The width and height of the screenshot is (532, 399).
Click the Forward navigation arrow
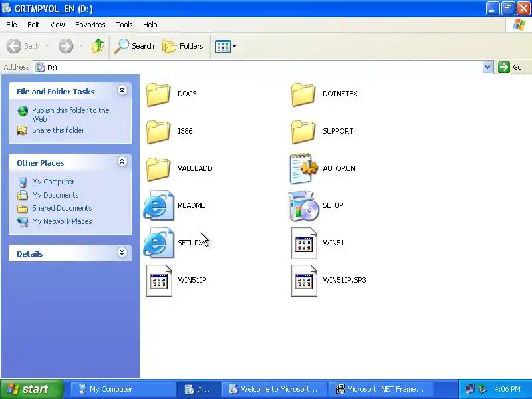pyautogui.click(x=66, y=46)
